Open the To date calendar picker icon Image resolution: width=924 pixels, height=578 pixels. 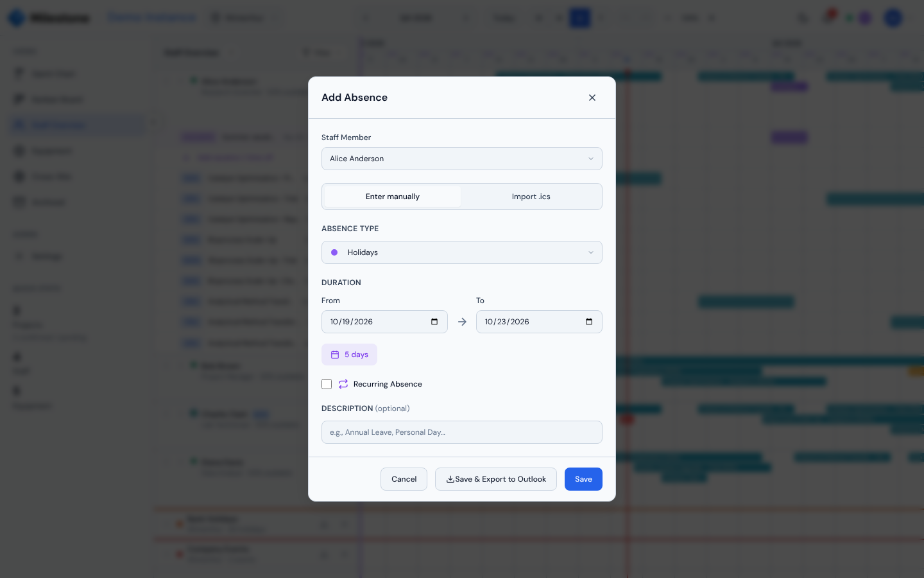589,322
